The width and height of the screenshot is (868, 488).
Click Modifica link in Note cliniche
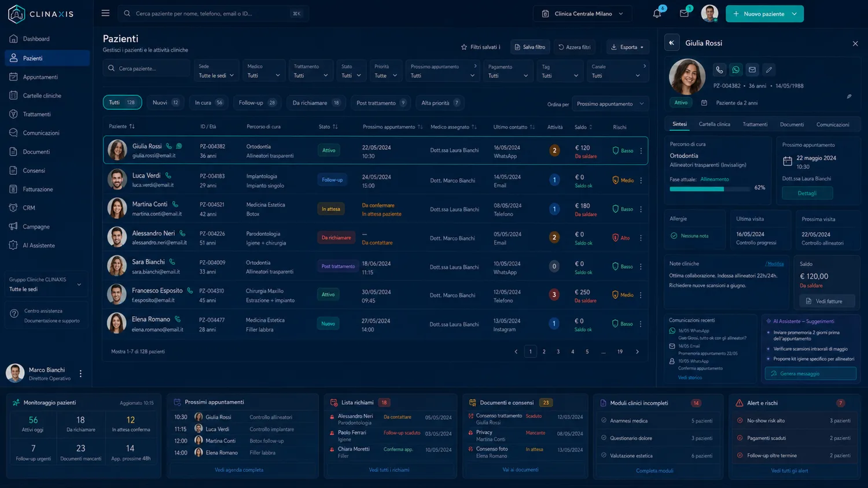pyautogui.click(x=775, y=264)
